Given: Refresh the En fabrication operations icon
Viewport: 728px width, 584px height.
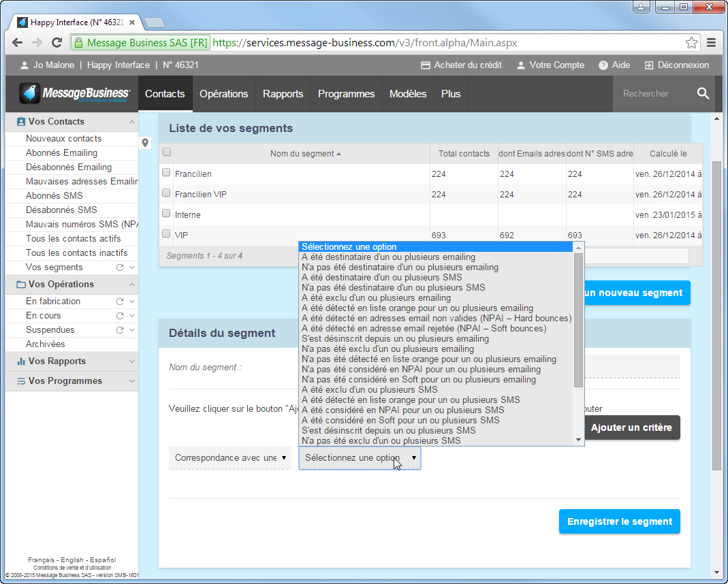Looking at the screenshot, I should click(x=120, y=302).
